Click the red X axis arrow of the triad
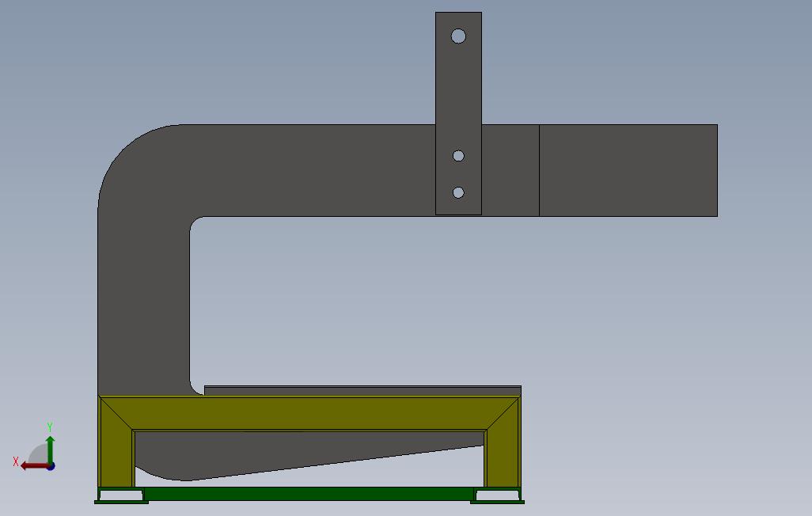The height and width of the screenshot is (516, 812). [x=35, y=466]
